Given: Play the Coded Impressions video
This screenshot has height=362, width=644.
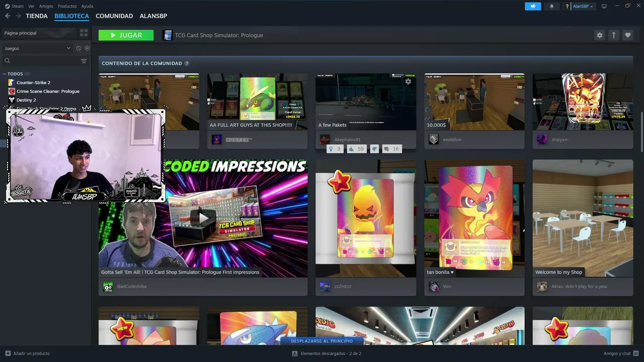Looking at the screenshot, I should [x=203, y=218].
